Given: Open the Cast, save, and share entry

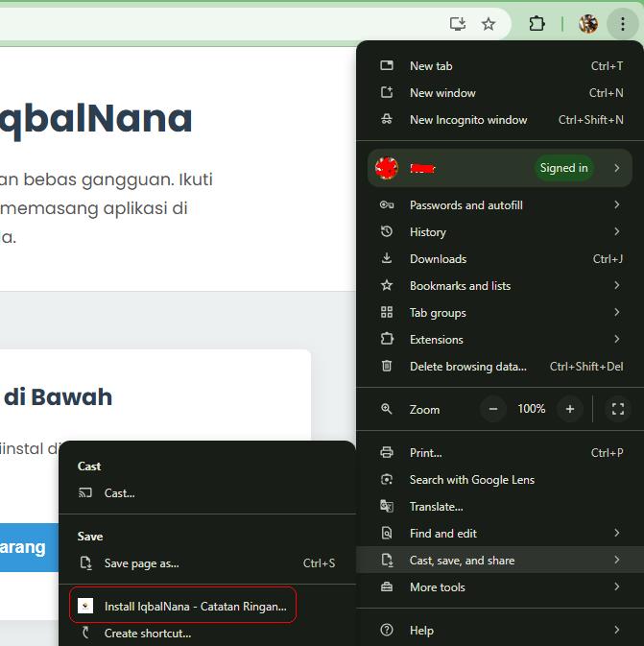Looking at the screenshot, I should click(x=500, y=560).
